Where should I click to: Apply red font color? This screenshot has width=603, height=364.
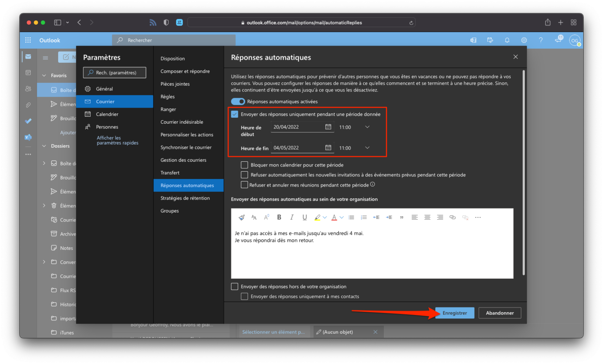(x=334, y=217)
